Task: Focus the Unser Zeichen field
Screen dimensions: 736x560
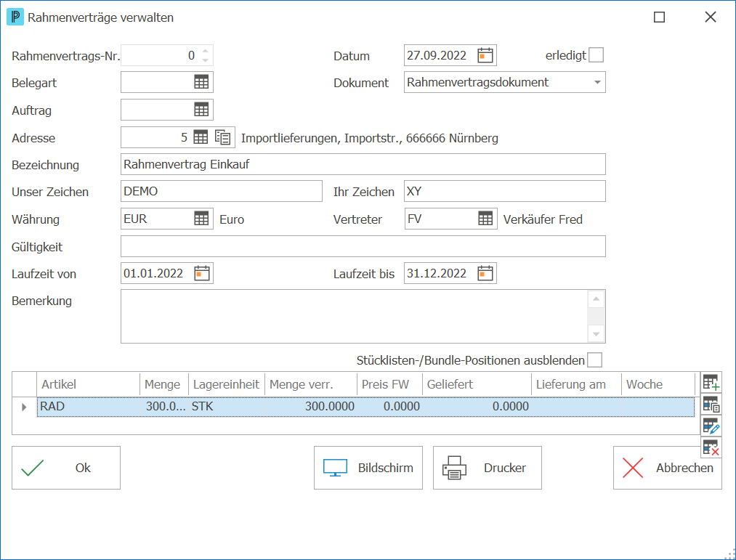Action: point(221,191)
